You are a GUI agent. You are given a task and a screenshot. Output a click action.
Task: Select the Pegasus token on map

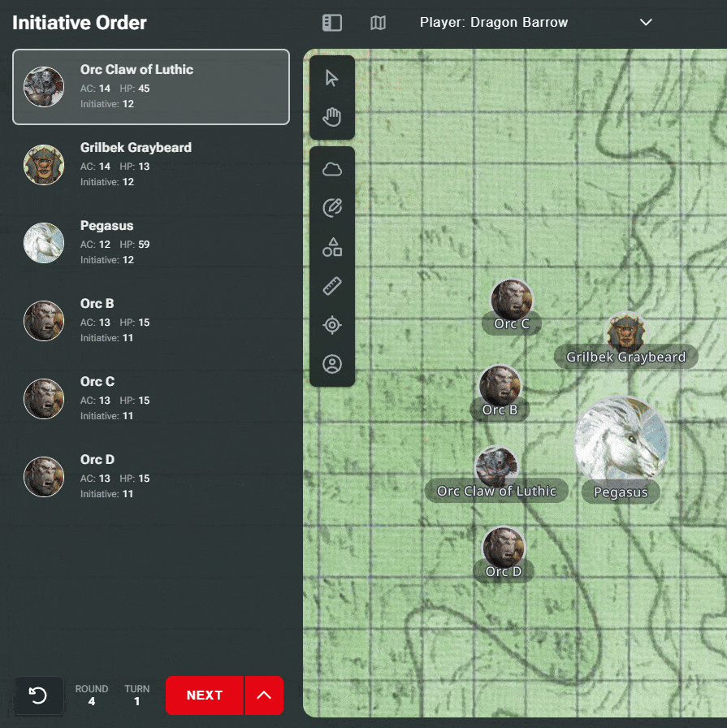coord(621,441)
